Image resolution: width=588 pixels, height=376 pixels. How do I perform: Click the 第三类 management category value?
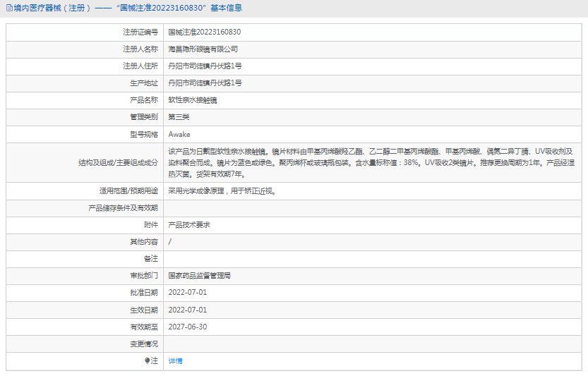179,117
